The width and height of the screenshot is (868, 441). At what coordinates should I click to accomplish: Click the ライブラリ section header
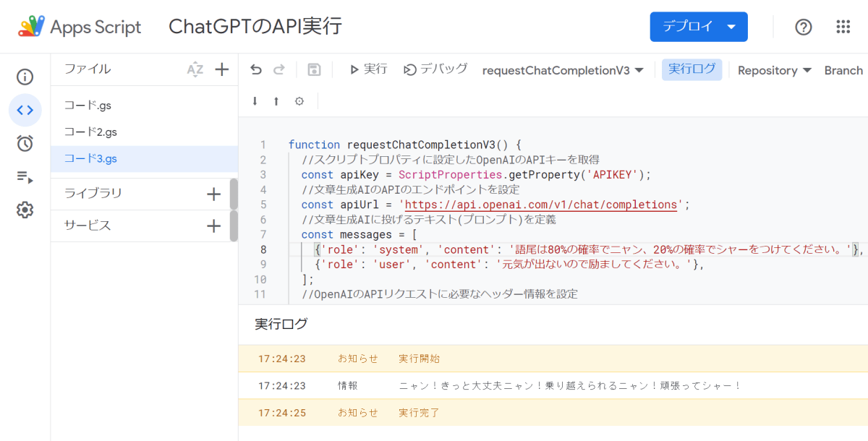pyautogui.click(x=93, y=194)
